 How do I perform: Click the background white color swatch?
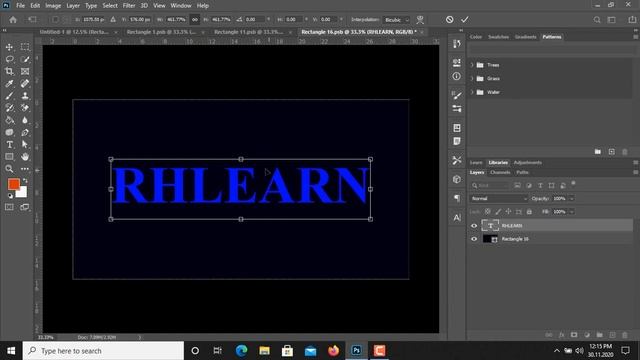[23, 193]
